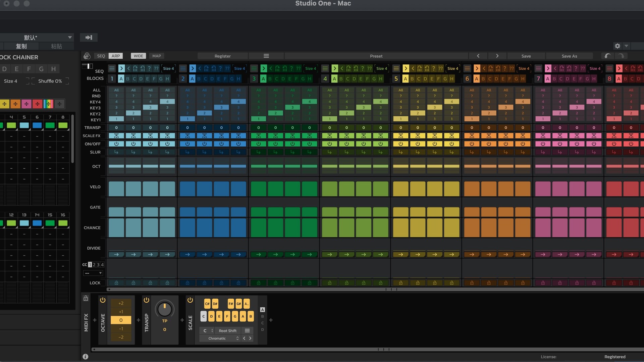
Task: Open the Scale module hamburger menu
Action: (x=247, y=330)
